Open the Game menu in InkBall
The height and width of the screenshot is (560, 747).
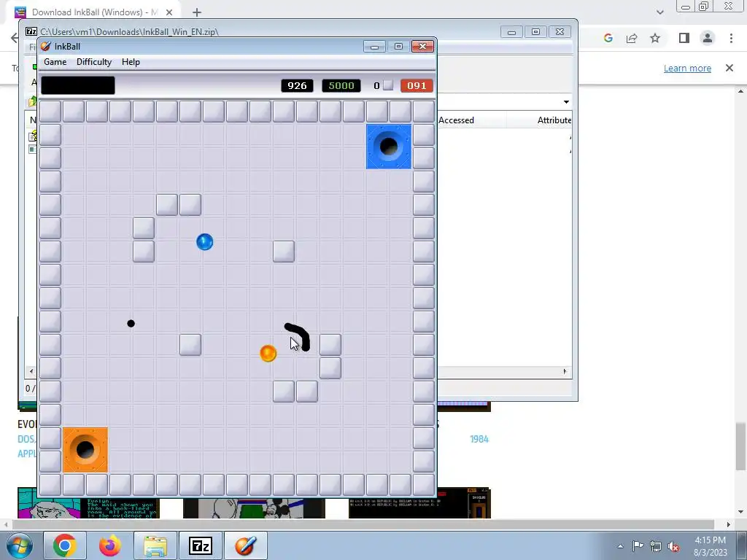[x=55, y=62]
